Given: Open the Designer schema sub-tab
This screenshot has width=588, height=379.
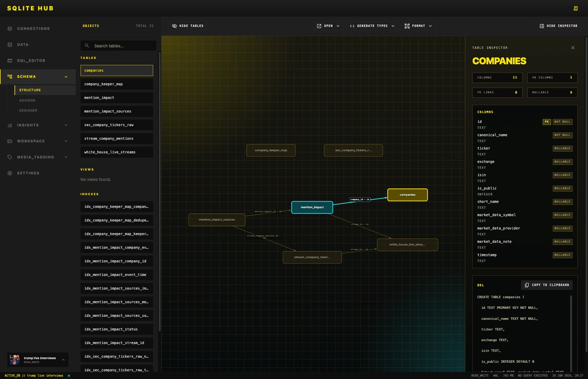Looking at the screenshot, I should click(28, 110).
